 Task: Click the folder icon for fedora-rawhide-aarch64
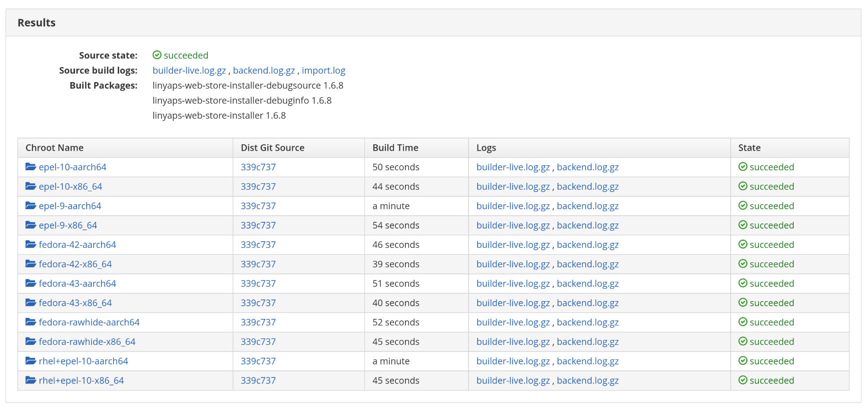coord(31,322)
